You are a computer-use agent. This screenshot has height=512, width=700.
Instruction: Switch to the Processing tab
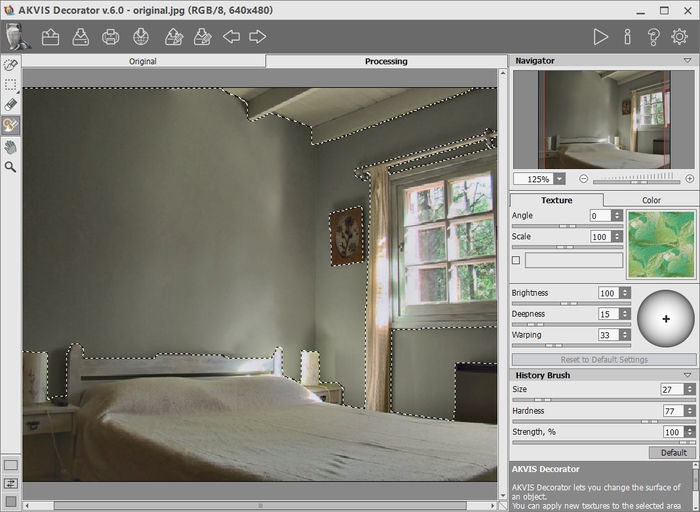(x=386, y=61)
